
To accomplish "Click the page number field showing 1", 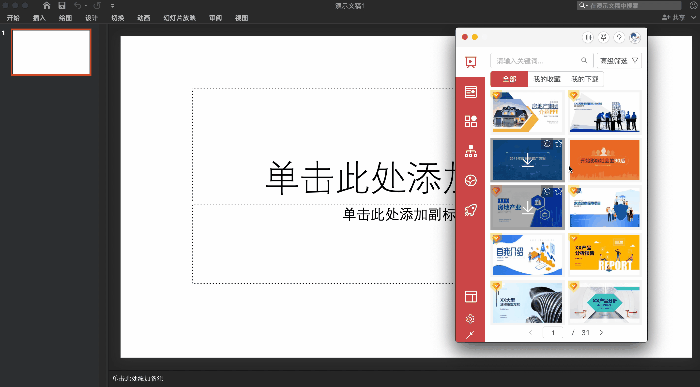I will 553,333.
